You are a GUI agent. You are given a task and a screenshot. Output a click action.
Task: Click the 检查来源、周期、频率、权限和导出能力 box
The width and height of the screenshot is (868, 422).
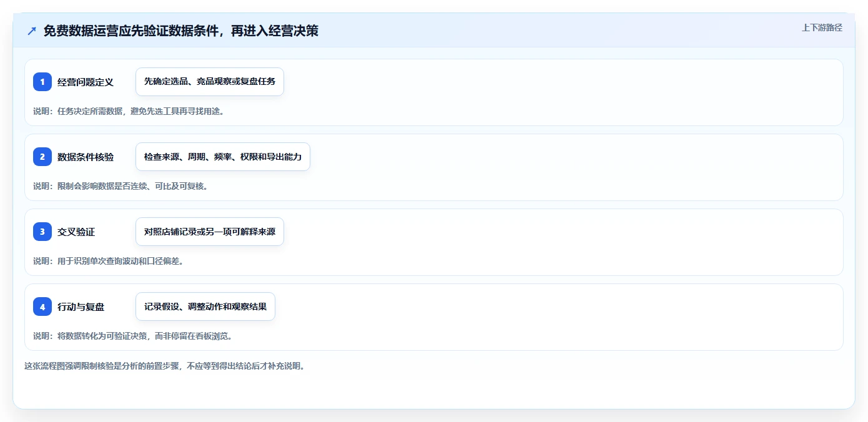[x=223, y=157]
